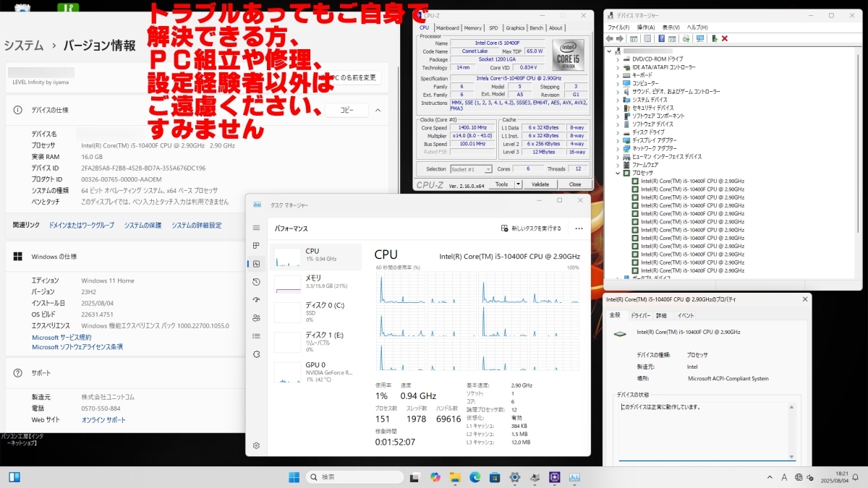Switch to Graphics tab in CPU-Z
Image resolution: width=868 pixels, height=488 pixels.
(515, 27)
